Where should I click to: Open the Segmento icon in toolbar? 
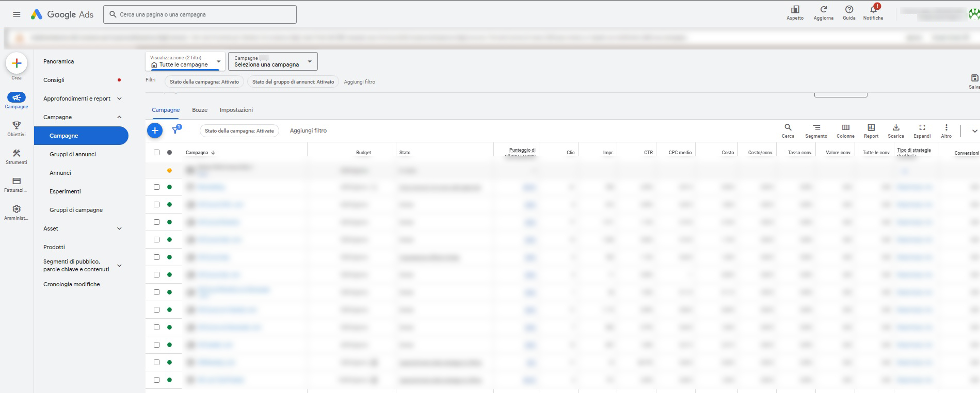pos(816,127)
